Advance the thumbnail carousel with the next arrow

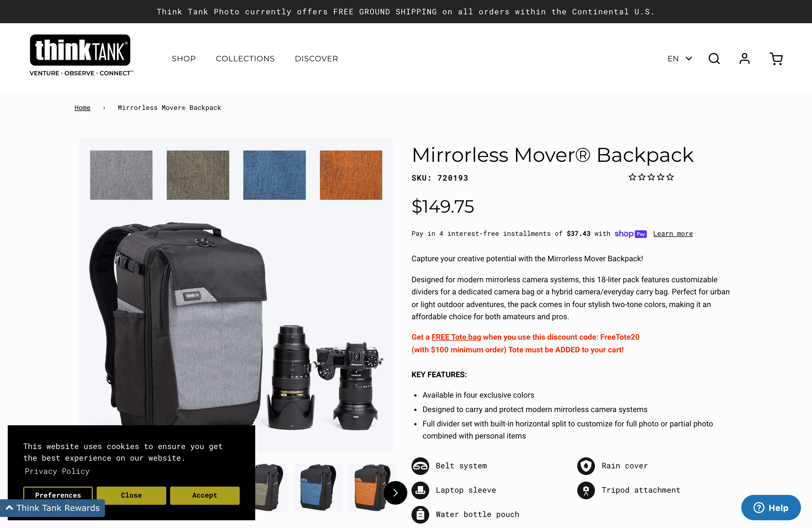coord(396,493)
